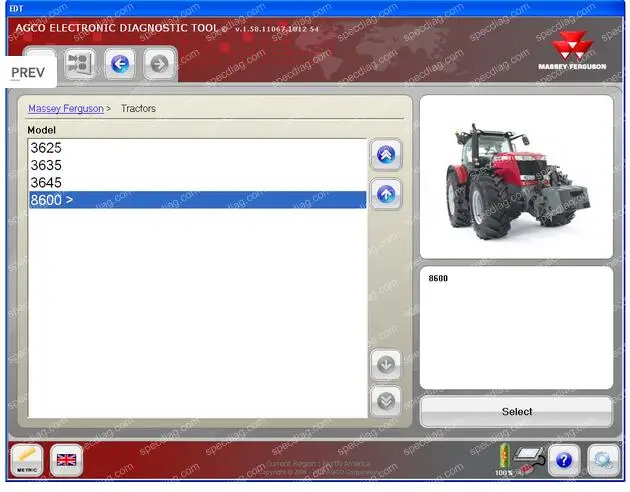Open help with the question mark icon
630x492 pixels.
click(564, 460)
